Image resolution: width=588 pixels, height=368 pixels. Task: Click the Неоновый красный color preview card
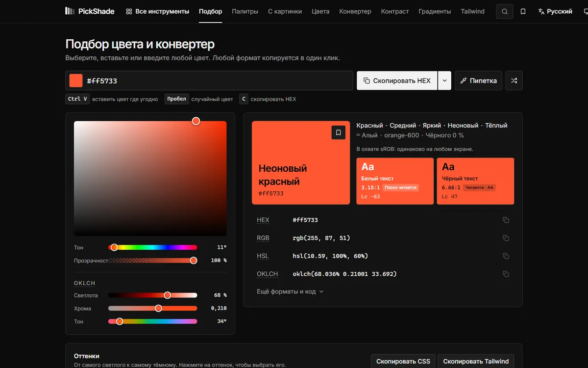(x=301, y=162)
